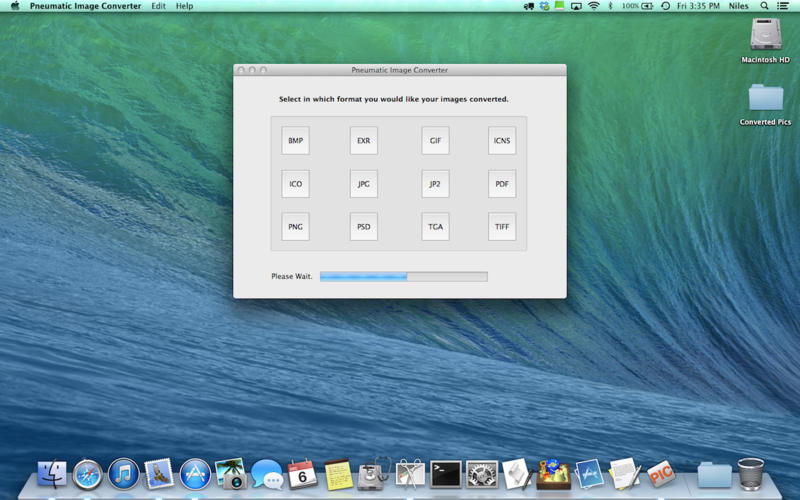
Task: Pick the ICNS format option
Action: click(x=502, y=141)
